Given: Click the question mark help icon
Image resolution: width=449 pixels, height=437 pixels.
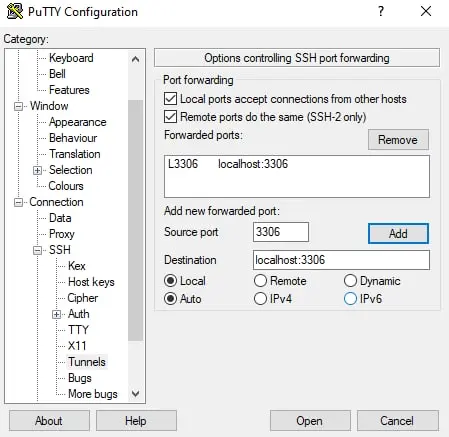Looking at the screenshot, I should click(381, 11).
